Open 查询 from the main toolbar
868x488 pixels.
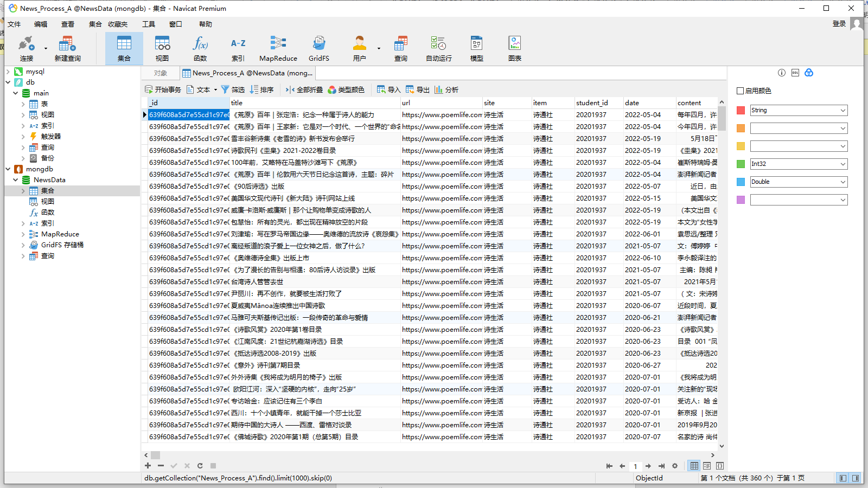click(401, 49)
